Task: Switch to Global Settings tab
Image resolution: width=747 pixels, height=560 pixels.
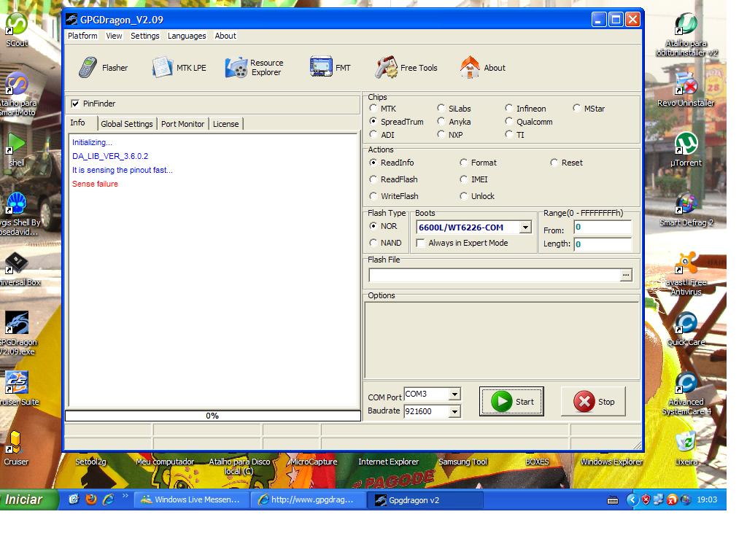Action: pyautogui.click(x=127, y=124)
